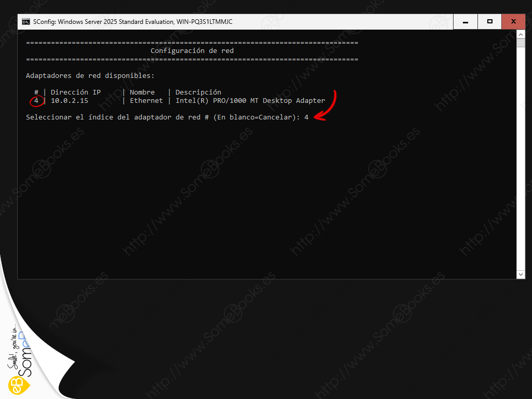
Task: Minimize the SConfig window
Action: tap(465, 22)
